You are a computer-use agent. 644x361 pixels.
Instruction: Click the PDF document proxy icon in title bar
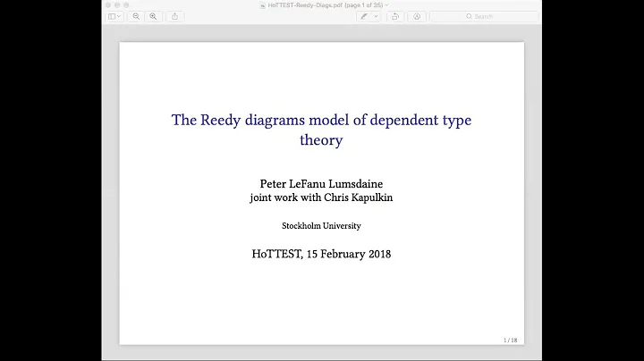262,5
